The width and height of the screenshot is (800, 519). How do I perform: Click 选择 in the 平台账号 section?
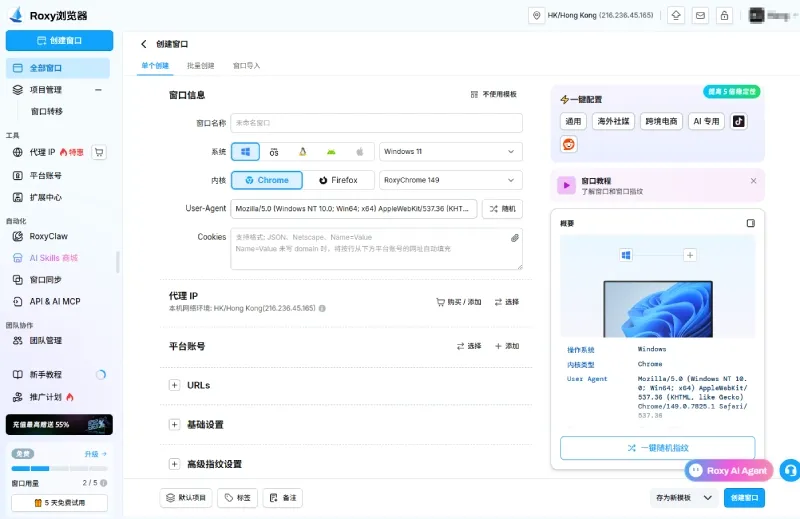tap(469, 346)
